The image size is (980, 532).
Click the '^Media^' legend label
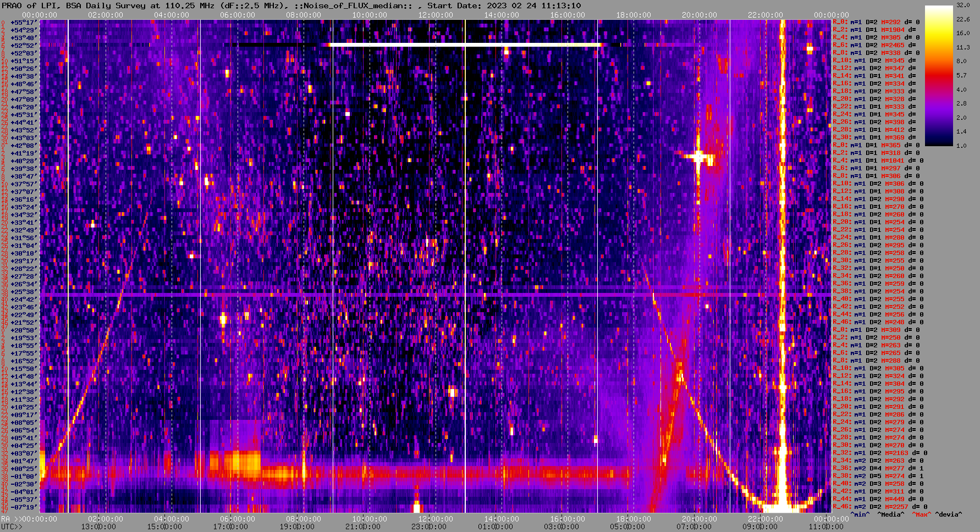click(x=891, y=514)
